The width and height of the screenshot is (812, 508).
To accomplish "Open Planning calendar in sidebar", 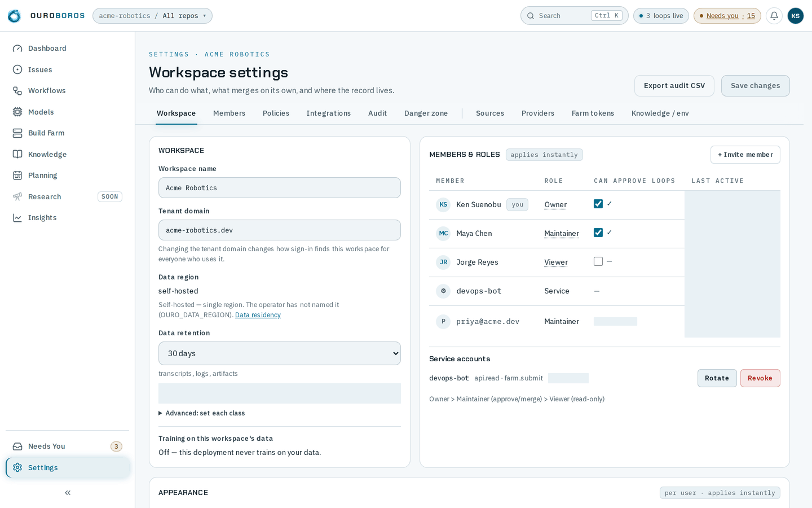I will coord(68,176).
